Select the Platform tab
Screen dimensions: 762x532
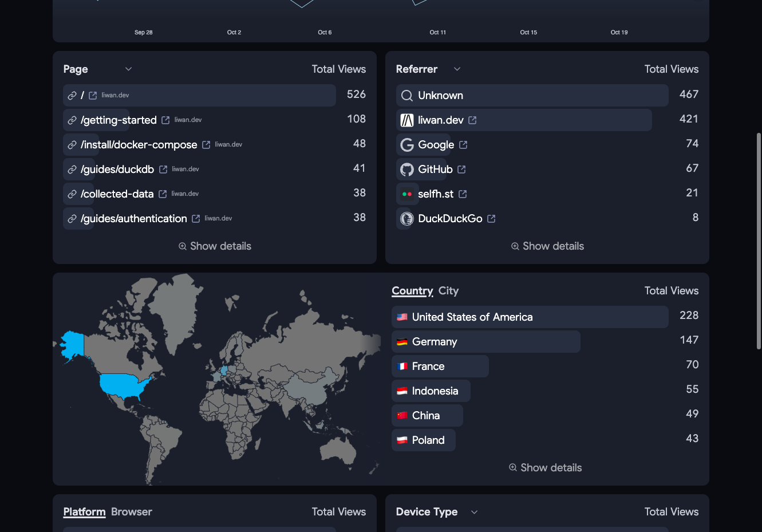[84, 512]
